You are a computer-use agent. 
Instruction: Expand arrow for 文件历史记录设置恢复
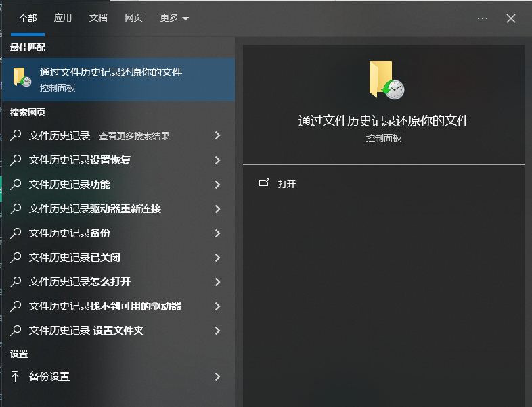pyautogui.click(x=217, y=160)
